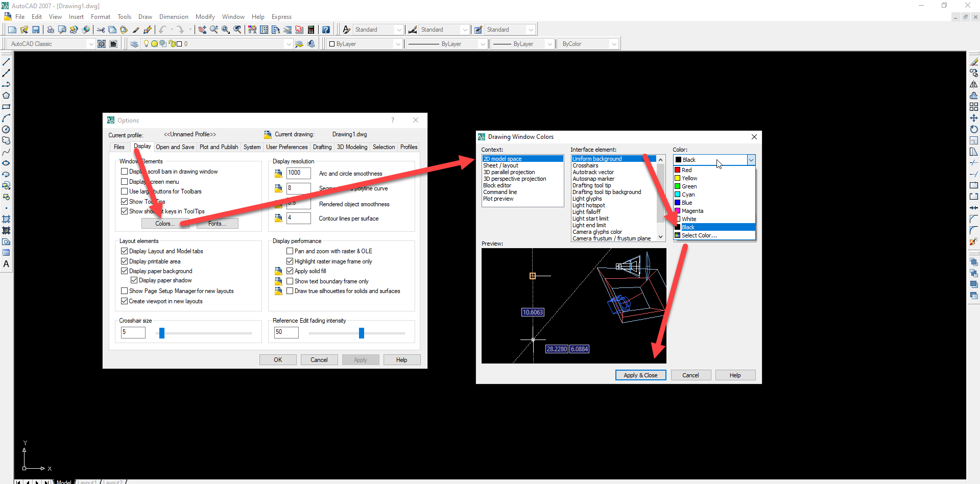Open the ByLayer lineweight dropdown
This screenshot has height=484, width=980.
point(549,44)
